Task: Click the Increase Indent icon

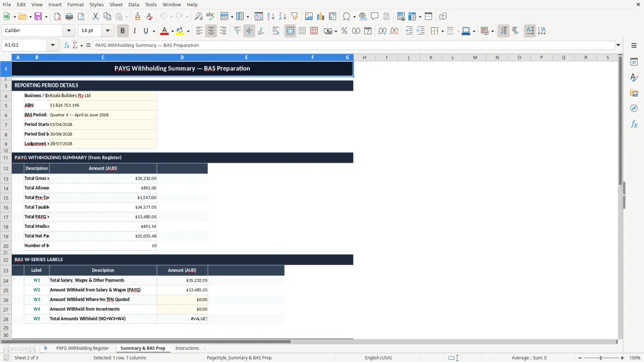Action: click(x=409, y=31)
